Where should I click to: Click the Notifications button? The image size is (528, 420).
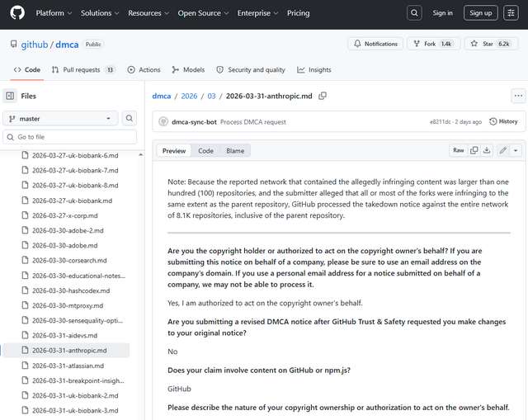375,44
